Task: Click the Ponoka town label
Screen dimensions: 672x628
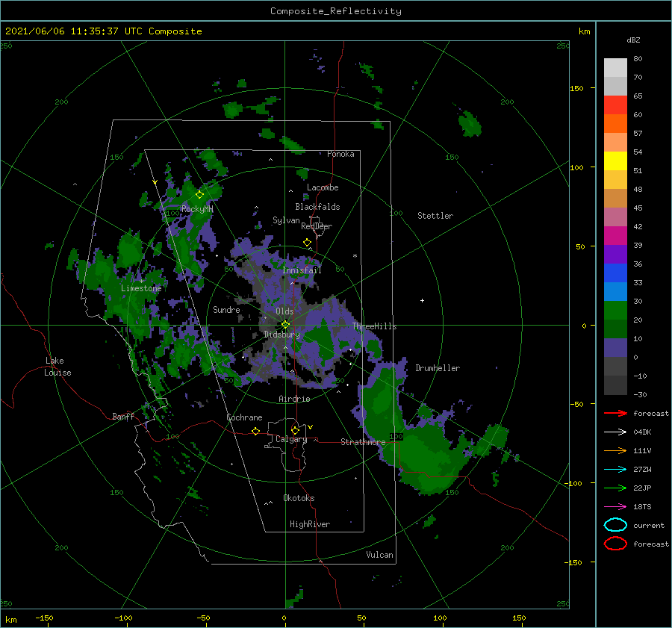Action: click(340, 154)
